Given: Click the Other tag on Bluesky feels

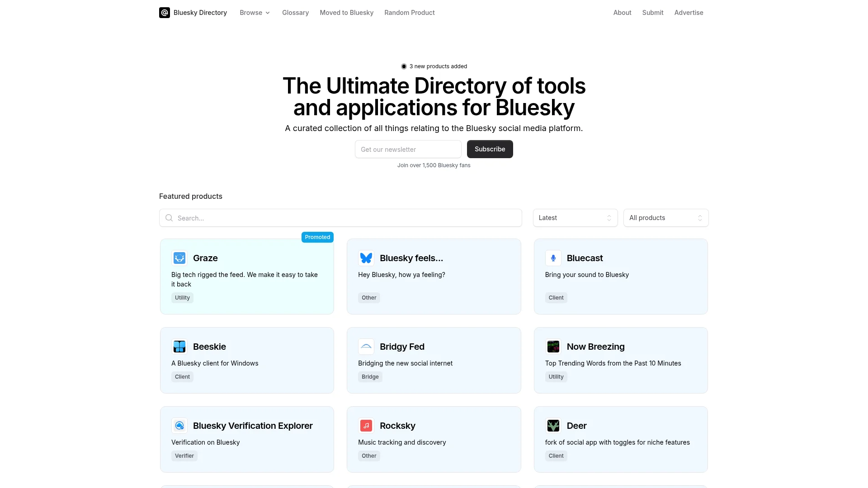Looking at the screenshot, I should click(x=369, y=298).
